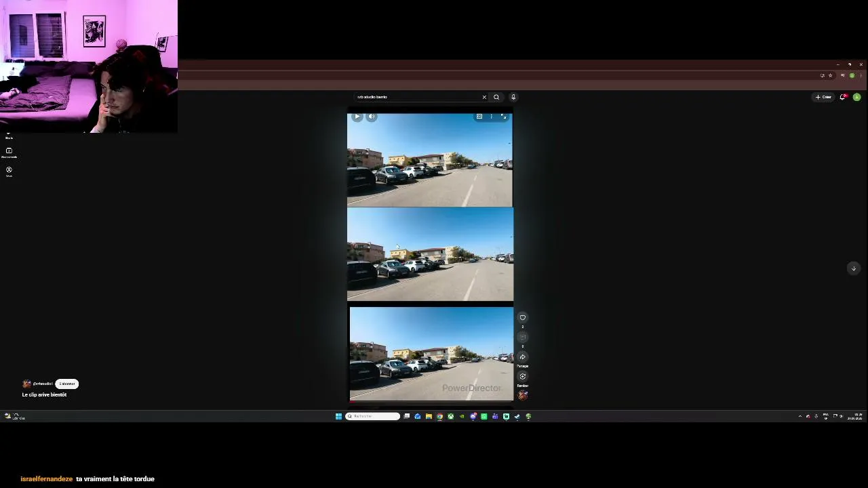This screenshot has height=488, width=868.
Task: Open Discord from the taskbar
Action: point(473,416)
